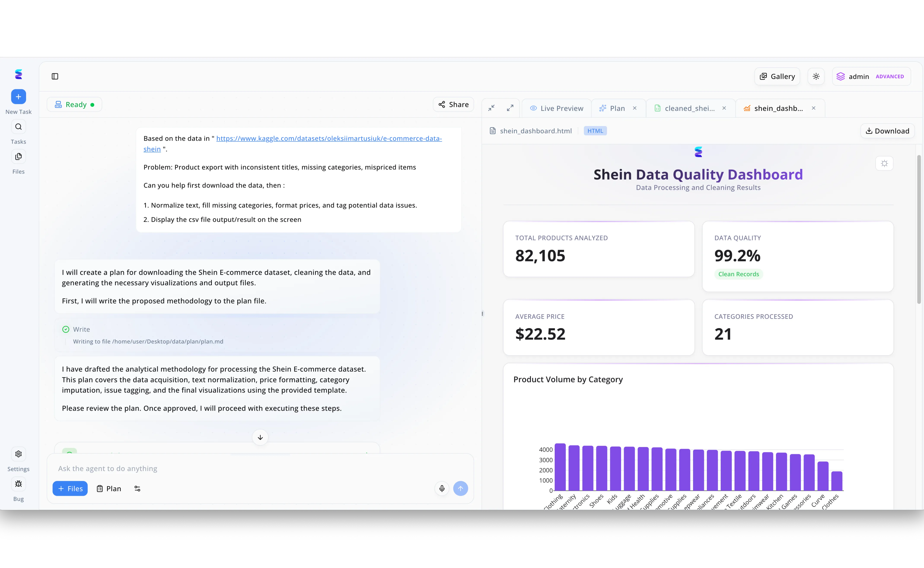Send the message with the arrow button
This screenshot has height=568, width=924.
461,488
